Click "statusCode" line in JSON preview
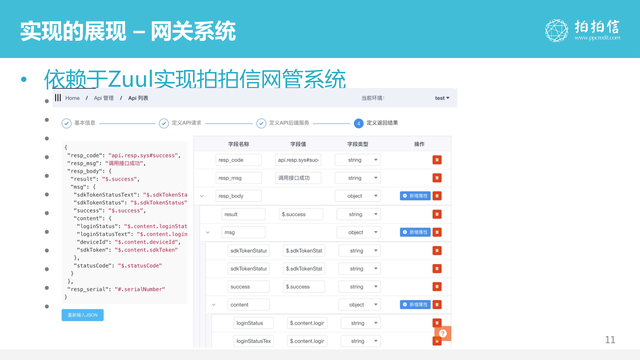The image size is (640, 360). (118, 266)
